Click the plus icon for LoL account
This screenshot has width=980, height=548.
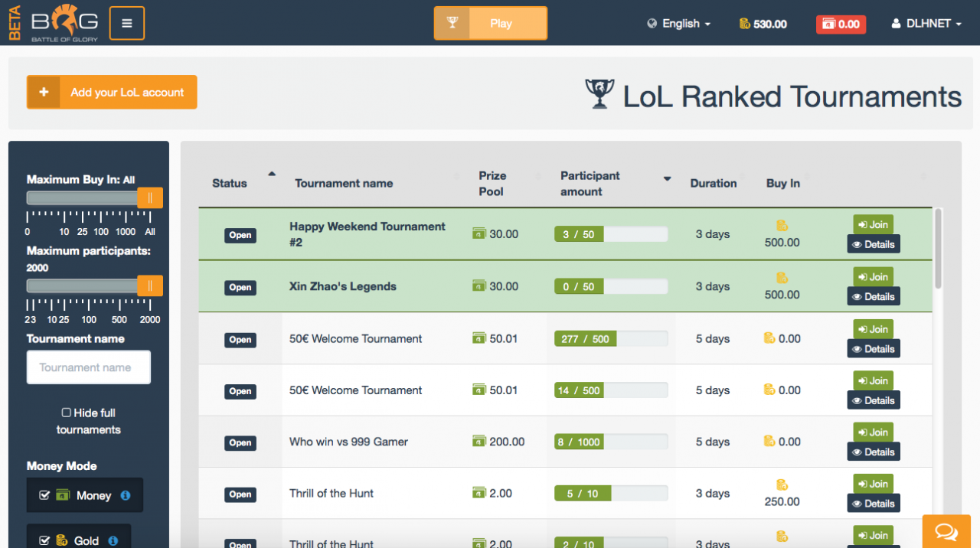44,92
